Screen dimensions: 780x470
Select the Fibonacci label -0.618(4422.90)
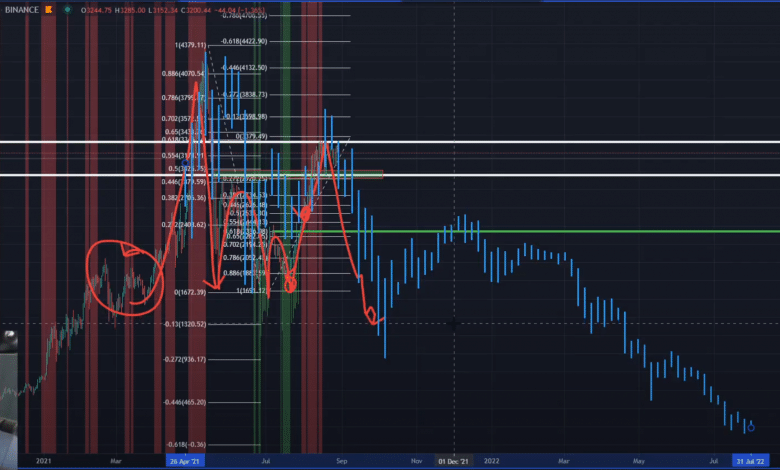pos(244,41)
